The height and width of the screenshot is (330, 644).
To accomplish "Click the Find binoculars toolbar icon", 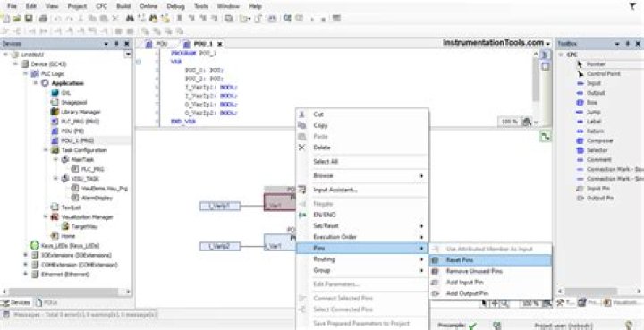I will pos(131,19).
